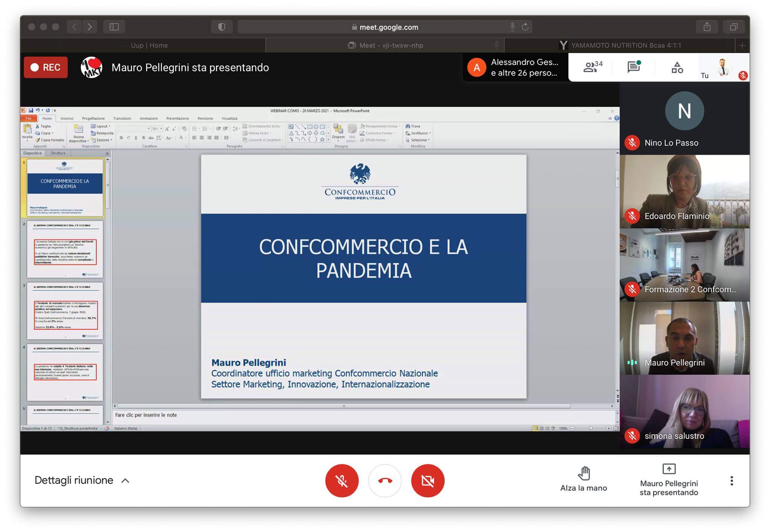Open new Safari tab plus button

pyautogui.click(x=742, y=45)
